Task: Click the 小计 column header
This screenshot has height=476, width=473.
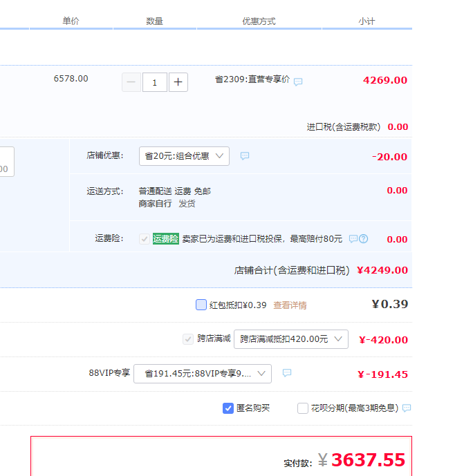Action: point(367,21)
